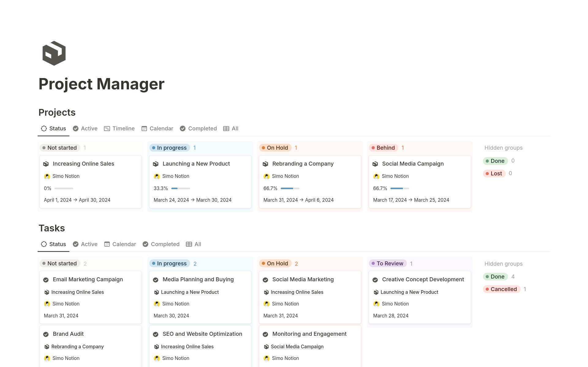Click the Completed checkmark icon in Tasks

pos(146,244)
